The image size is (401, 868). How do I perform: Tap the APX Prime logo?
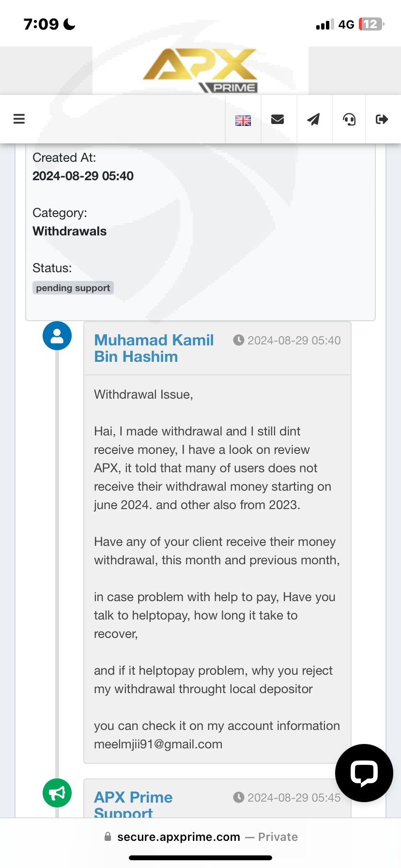[200, 70]
